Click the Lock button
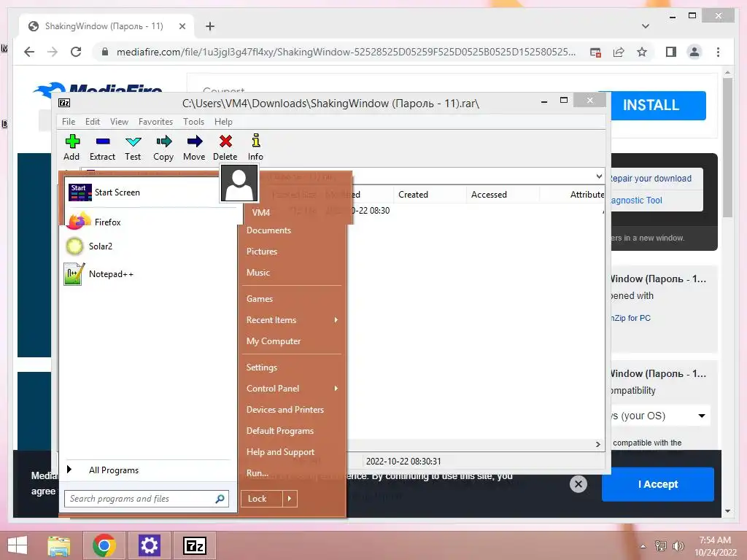The width and height of the screenshot is (747, 560). point(262,499)
